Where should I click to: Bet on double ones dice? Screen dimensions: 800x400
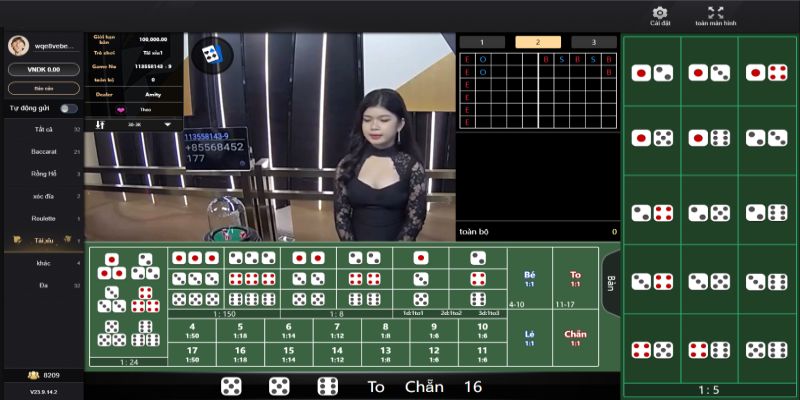tap(309, 258)
